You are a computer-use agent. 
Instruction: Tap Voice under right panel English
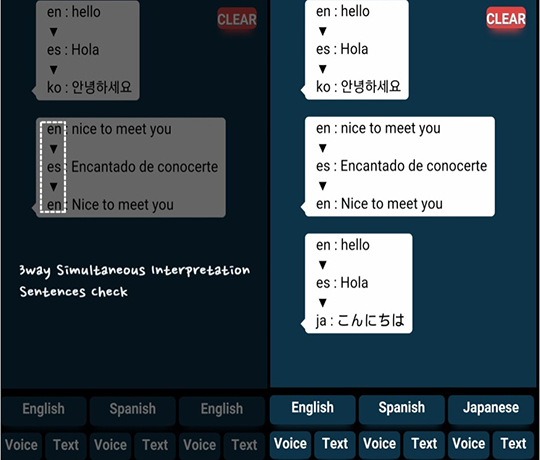[290, 444]
